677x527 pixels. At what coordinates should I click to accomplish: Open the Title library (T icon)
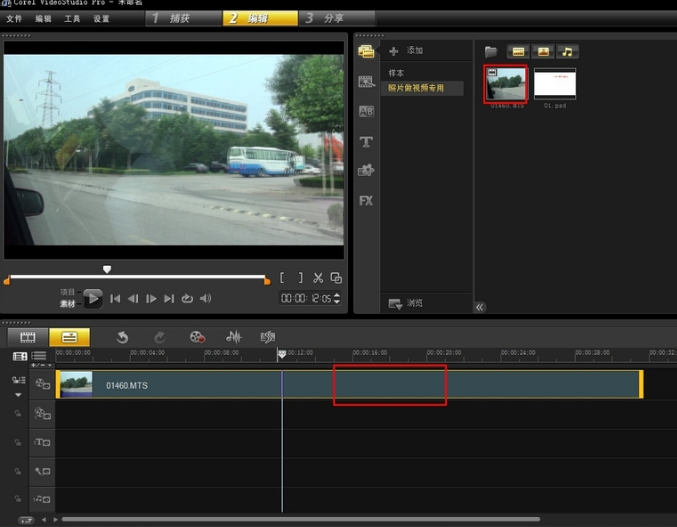pyautogui.click(x=366, y=142)
